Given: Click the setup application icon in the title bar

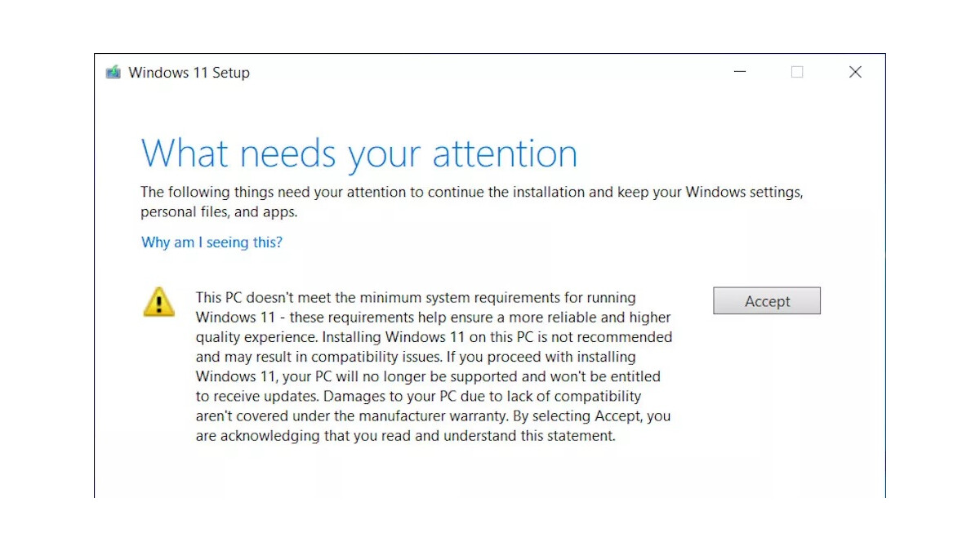Looking at the screenshot, I should 113,72.
